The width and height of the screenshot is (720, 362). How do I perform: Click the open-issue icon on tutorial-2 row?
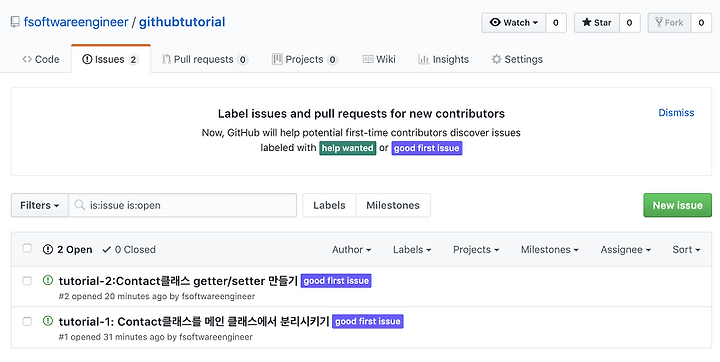pyautogui.click(x=48, y=280)
